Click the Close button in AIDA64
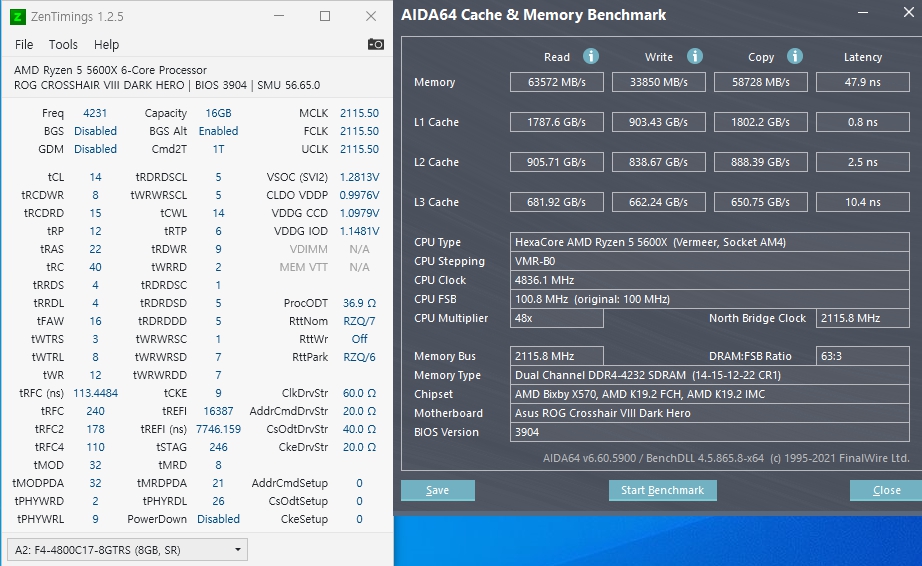922x566 pixels. coord(886,490)
